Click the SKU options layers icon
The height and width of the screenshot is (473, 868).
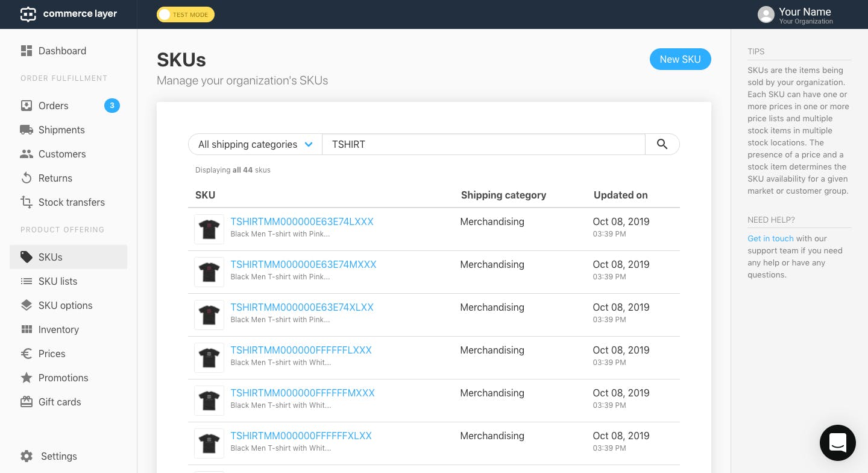click(27, 305)
